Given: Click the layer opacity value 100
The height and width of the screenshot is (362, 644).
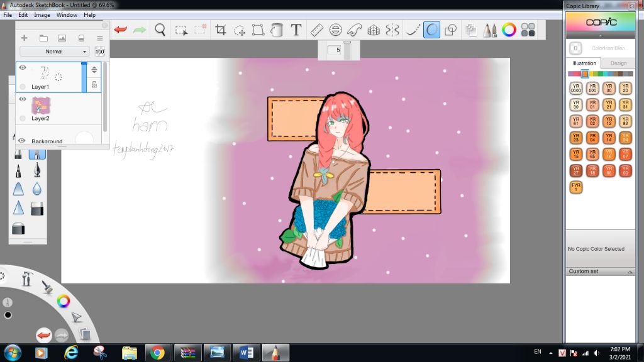Looking at the screenshot, I should click(x=100, y=52).
